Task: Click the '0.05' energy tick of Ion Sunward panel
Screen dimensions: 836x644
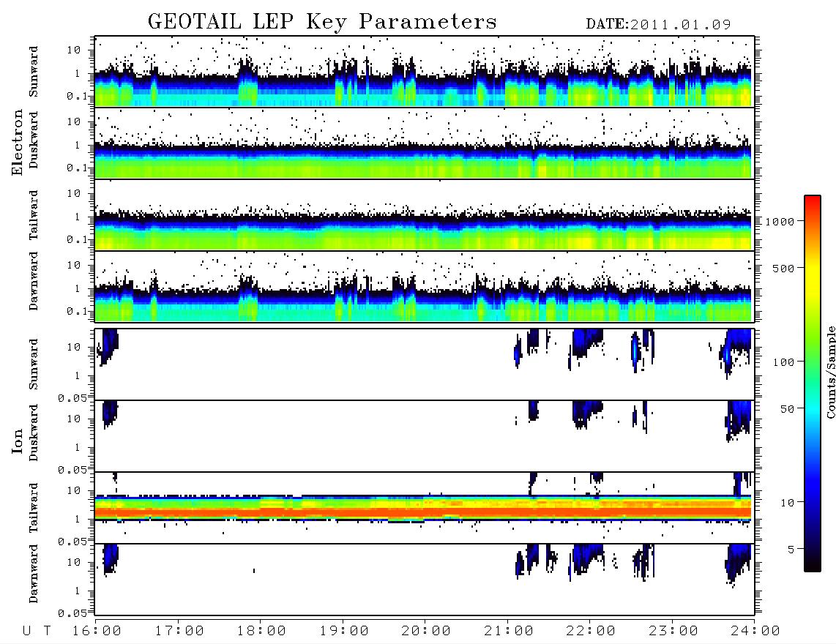Action: point(72,397)
